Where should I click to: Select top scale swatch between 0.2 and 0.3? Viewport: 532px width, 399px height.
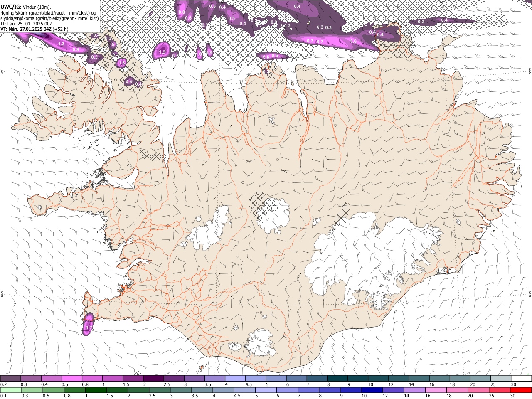(x=10, y=378)
